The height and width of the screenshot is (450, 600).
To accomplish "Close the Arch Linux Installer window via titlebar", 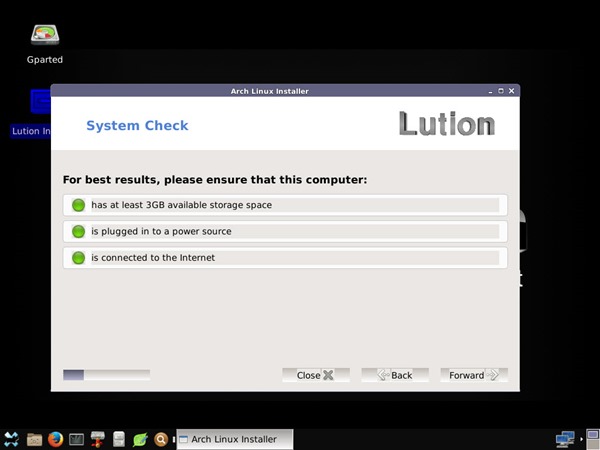I will coord(512,91).
